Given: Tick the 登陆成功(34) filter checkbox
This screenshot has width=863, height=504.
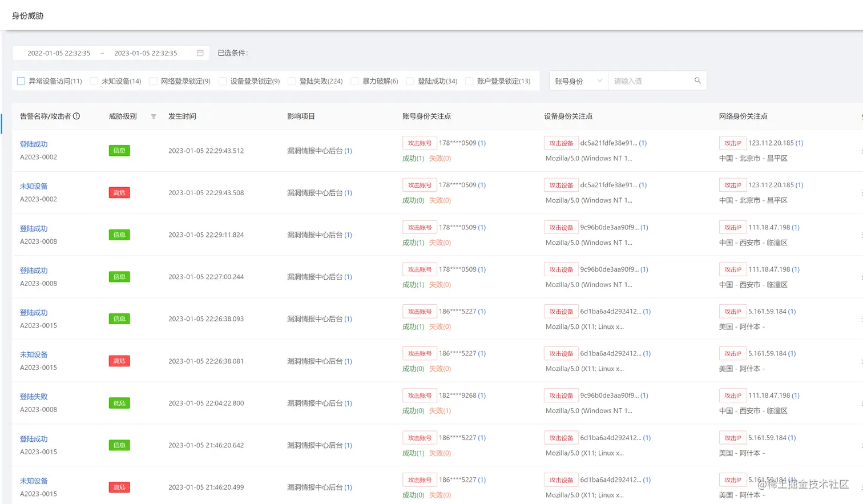Looking at the screenshot, I should point(410,81).
